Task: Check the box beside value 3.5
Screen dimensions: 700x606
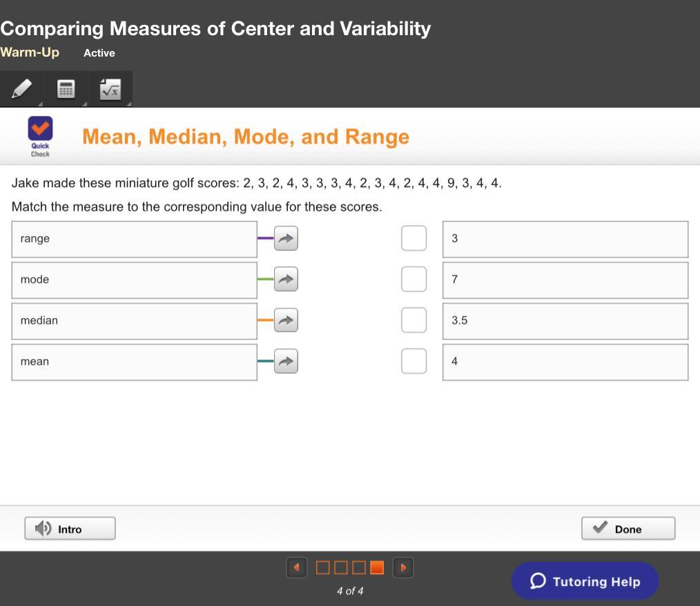Action: 414,320
